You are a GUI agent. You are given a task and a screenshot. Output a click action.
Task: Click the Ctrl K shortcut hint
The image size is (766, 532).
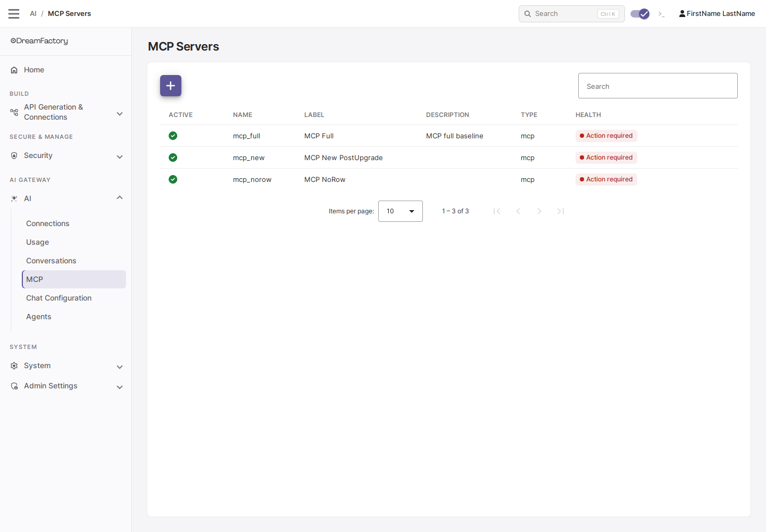pos(608,14)
